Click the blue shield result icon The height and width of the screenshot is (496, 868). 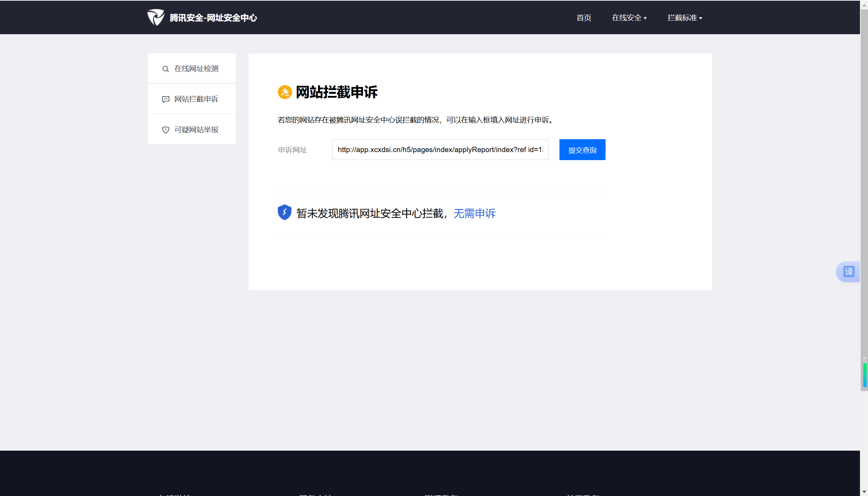pos(284,212)
